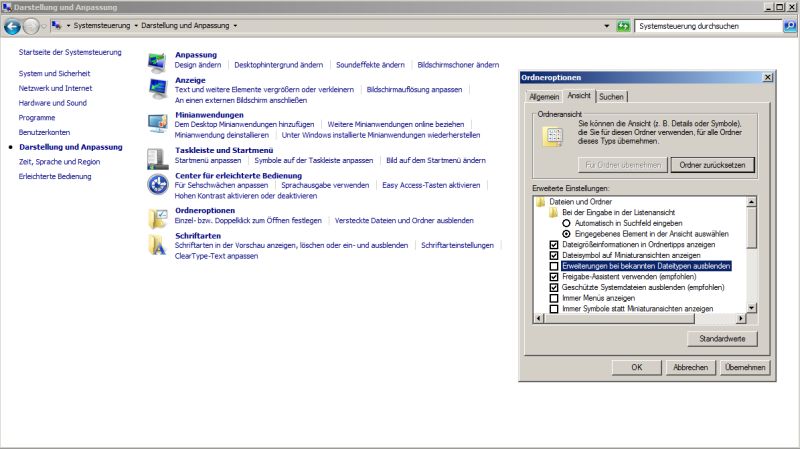This screenshot has height=449, width=800.
Task: Click Bildschirmschoner ändern link
Action: pyautogui.click(x=458, y=65)
